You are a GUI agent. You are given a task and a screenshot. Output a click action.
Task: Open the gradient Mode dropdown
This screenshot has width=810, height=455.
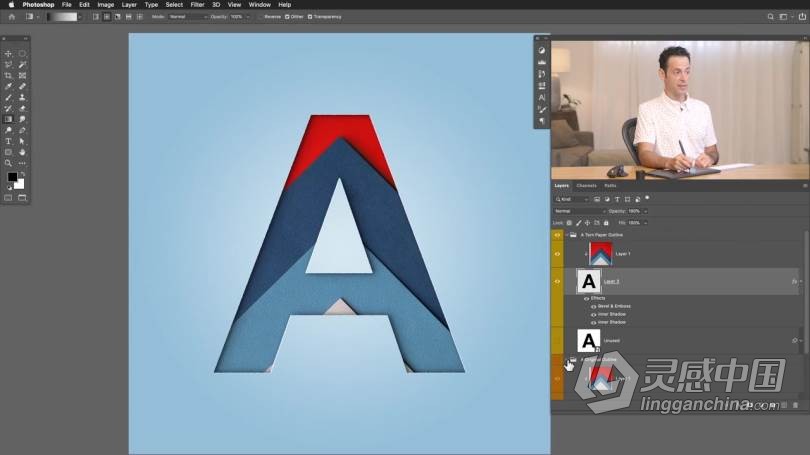[188, 17]
